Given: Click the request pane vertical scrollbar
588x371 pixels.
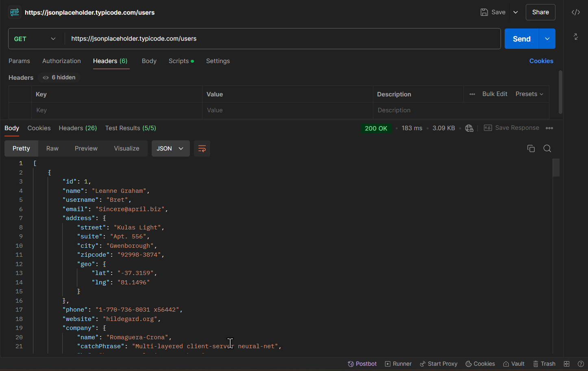Looking at the screenshot, I should tap(560, 92).
